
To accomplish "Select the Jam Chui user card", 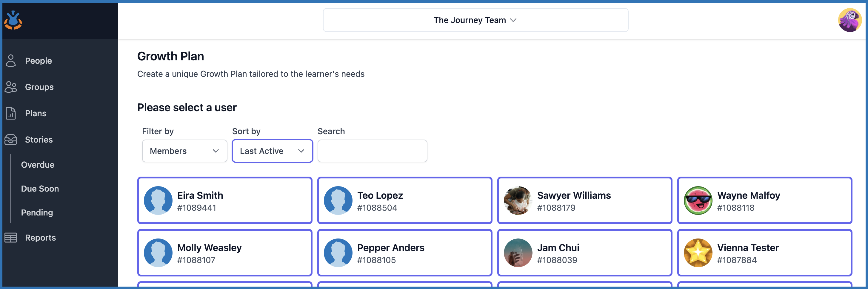I will point(585,253).
